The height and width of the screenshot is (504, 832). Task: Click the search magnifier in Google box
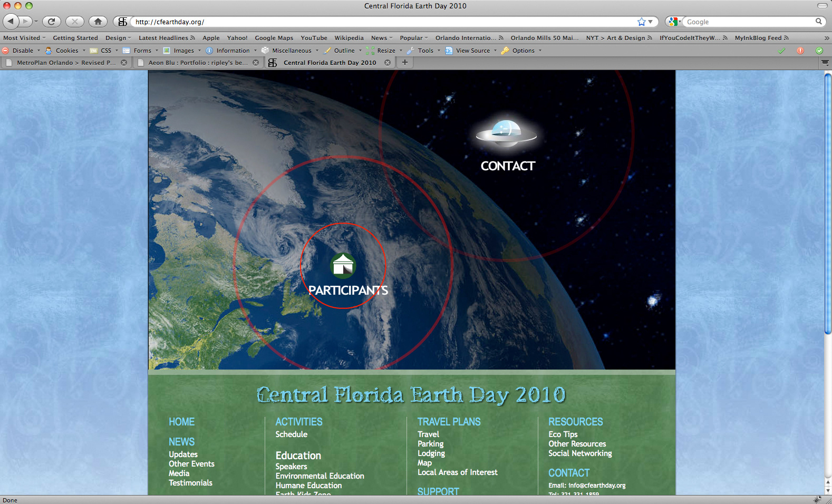(819, 22)
